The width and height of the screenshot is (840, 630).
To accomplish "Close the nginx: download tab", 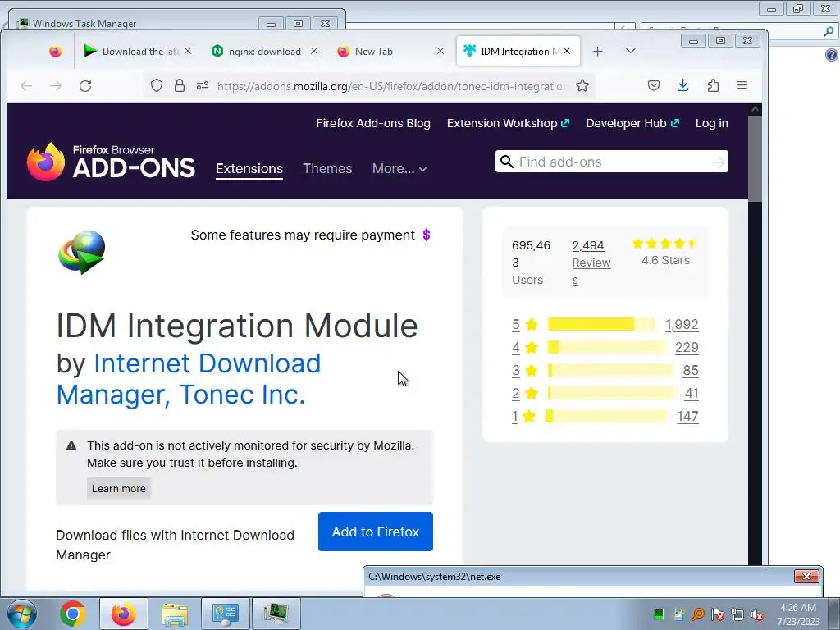I will (314, 51).
